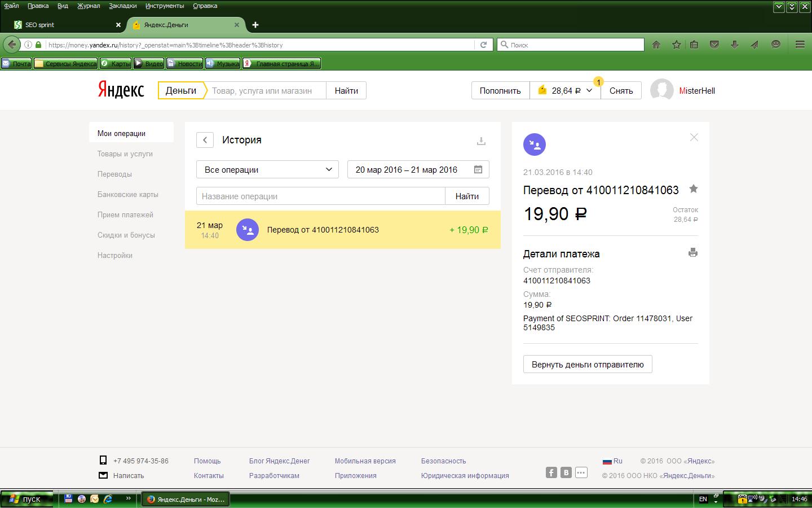Viewport: 812px width, 508px height.
Task: Star the transfer as favorite
Action: click(x=694, y=189)
